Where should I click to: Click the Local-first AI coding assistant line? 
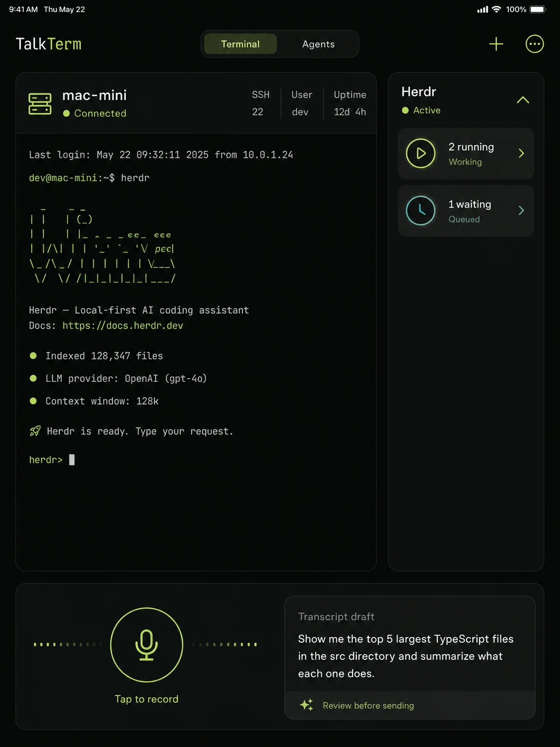[139, 310]
